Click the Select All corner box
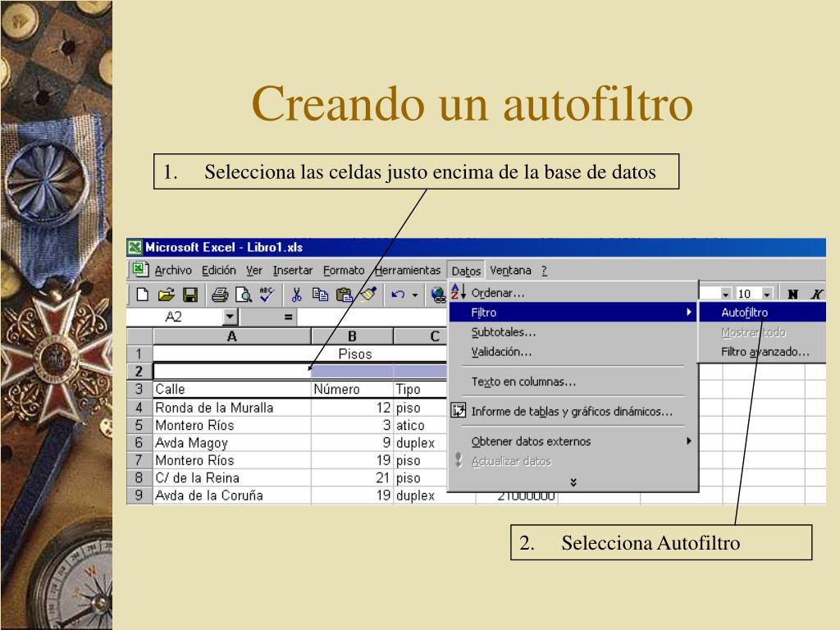The width and height of the screenshot is (840, 630). [x=139, y=336]
